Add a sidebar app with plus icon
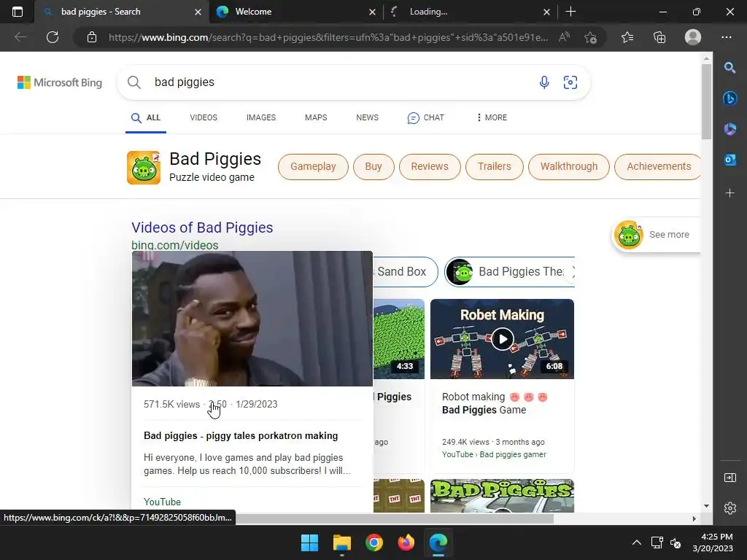This screenshot has height=560, width=747. (729, 192)
